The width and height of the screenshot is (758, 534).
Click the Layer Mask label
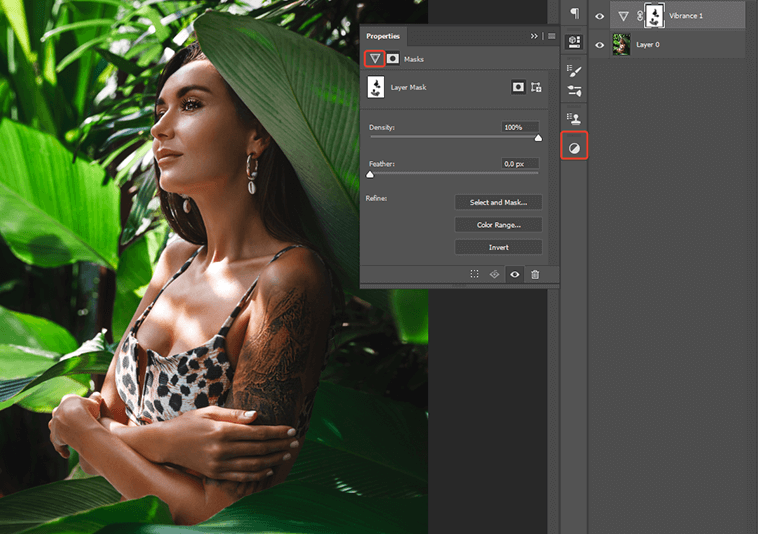coord(408,87)
